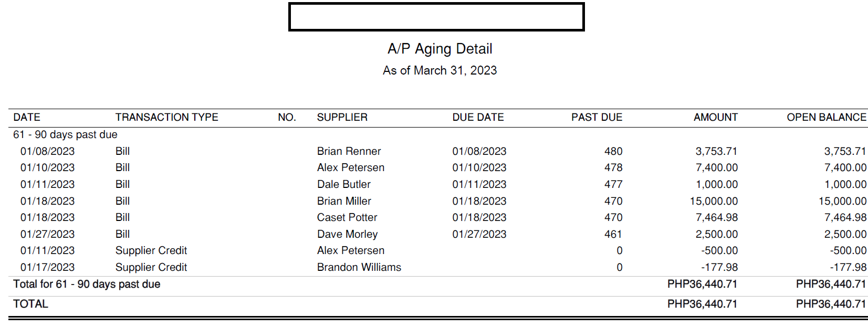This screenshot has width=868, height=327.
Task: Select the OPEN BALANCE column header
Action: point(826,117)
